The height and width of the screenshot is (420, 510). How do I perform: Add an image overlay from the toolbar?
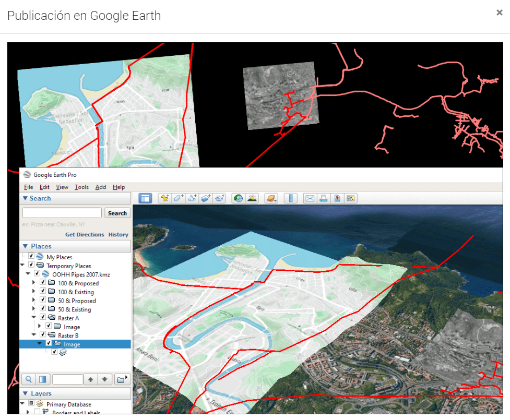click(206, 198)
